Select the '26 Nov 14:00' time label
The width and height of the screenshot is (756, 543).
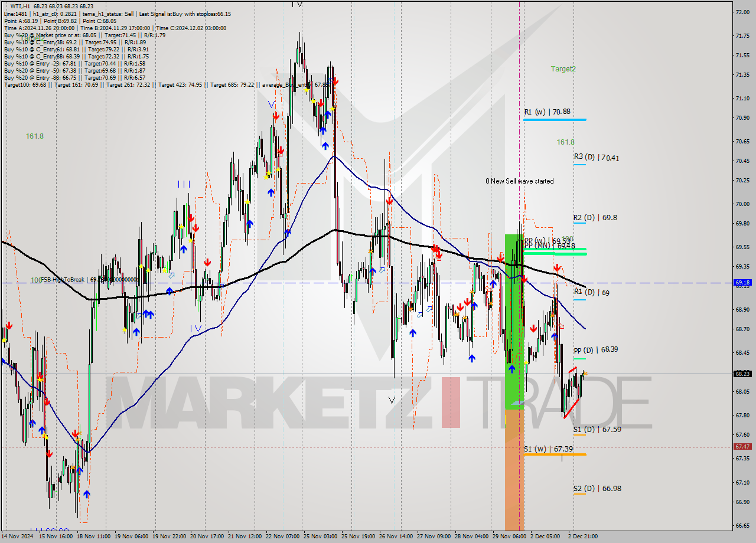[x=396, y=537]
